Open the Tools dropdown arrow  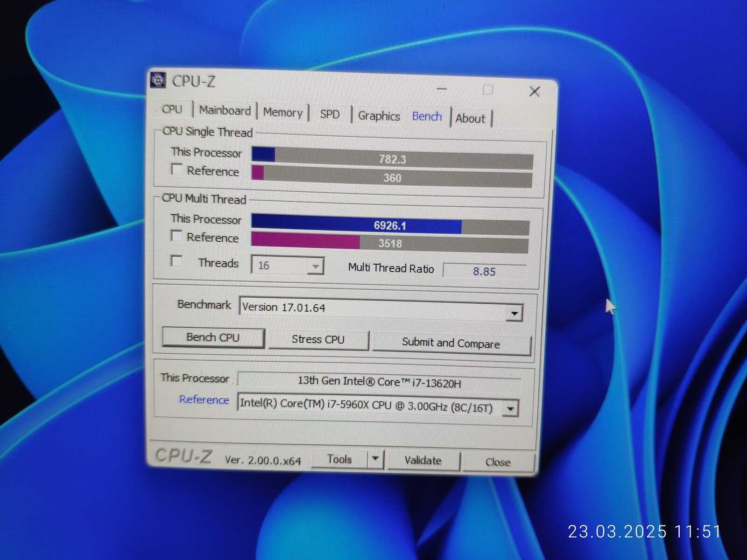tap(375, 459)
